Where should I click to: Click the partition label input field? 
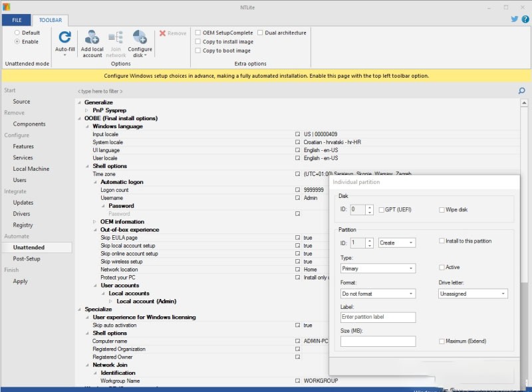[378, 318]
